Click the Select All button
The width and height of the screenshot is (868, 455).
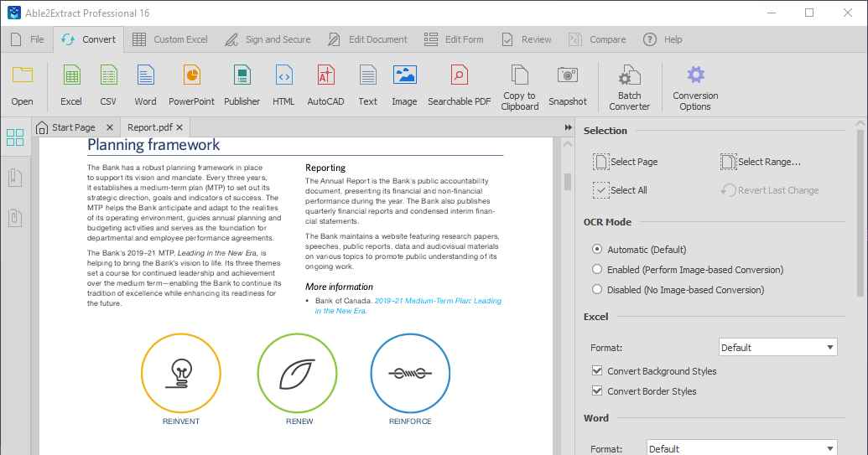pyautogui.click(x=620, y=190)
